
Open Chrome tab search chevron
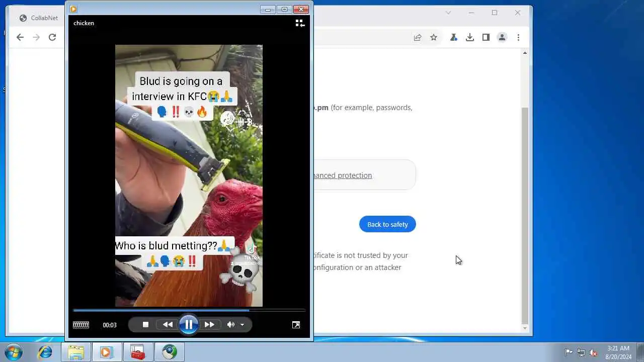click(x=448, y=13)
